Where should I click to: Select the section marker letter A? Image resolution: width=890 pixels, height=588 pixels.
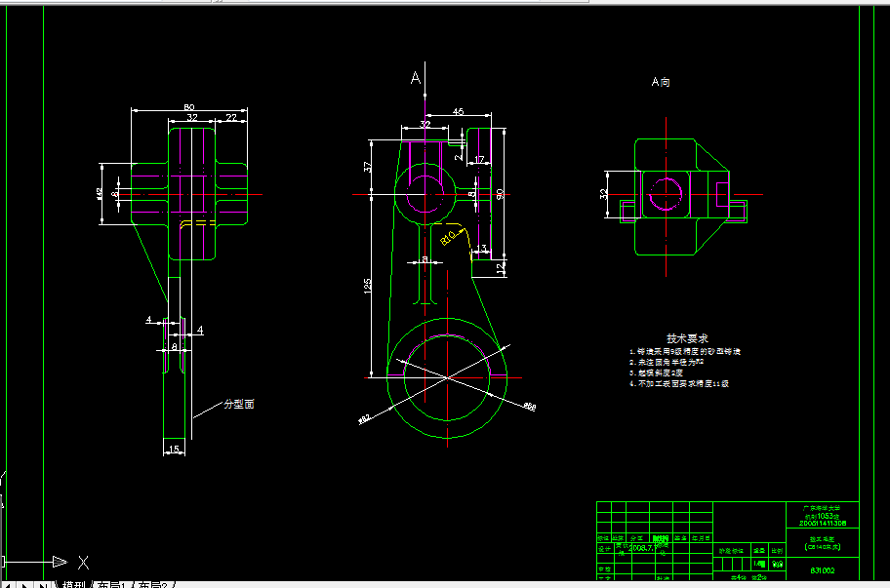pyautogui.click(x=416, y=78)
